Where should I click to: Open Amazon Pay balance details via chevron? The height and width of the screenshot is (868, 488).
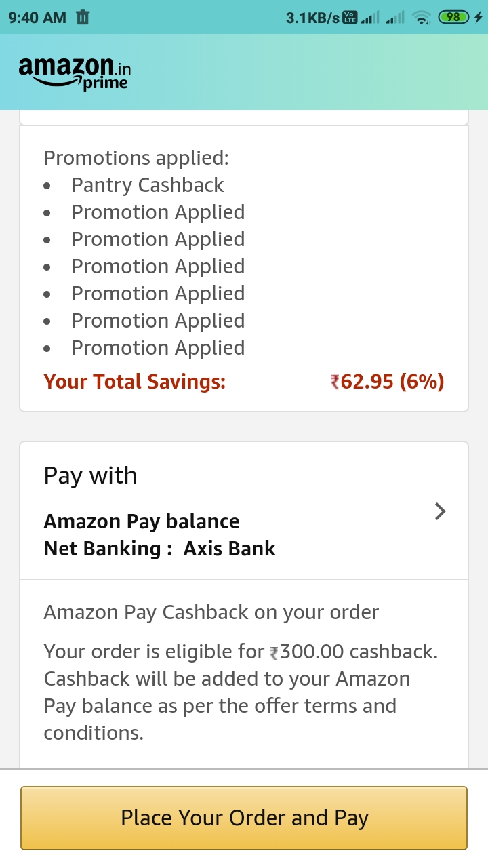pyautogui.click(x=440, y=511)
